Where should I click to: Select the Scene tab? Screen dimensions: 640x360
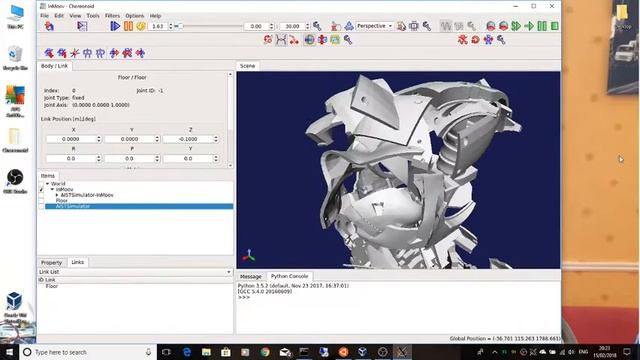click(x=247, y=66)
